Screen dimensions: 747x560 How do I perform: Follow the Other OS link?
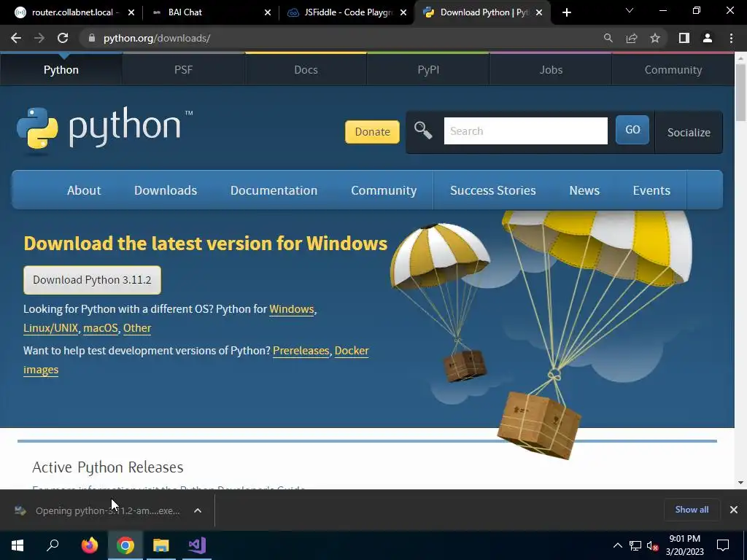tap(137, 328)
